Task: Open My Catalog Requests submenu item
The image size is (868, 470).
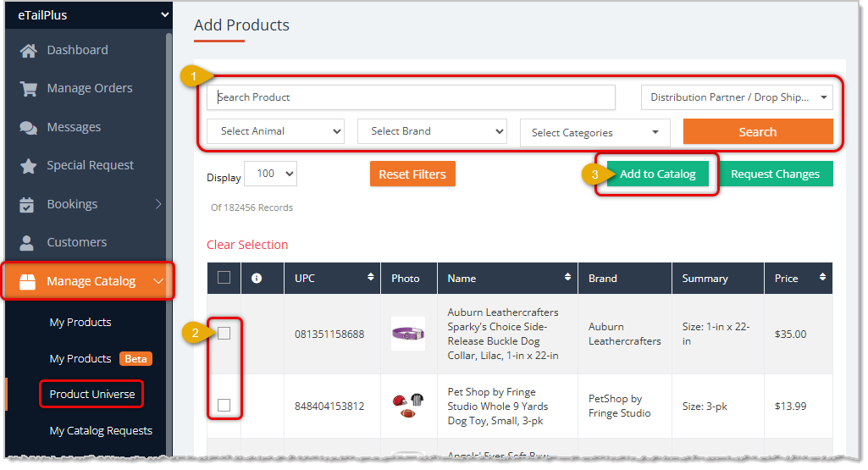Action: click(x=101, y=431)
